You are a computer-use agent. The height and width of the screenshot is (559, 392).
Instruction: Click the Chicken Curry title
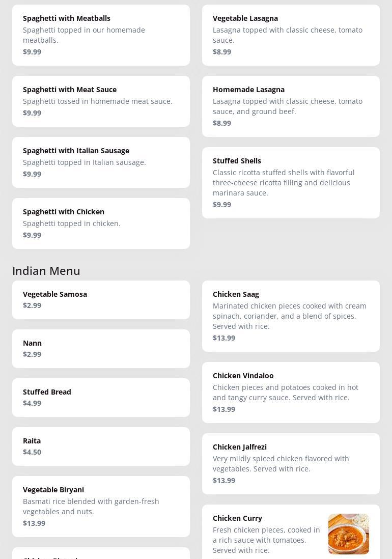tap(237, 518)
